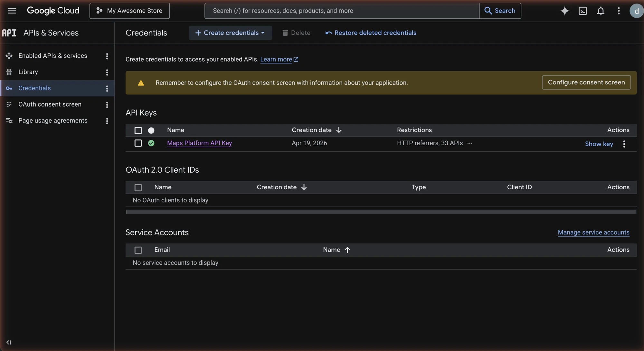This screenshot has width=644, height=351.
Task: Click 'HTTP referrers, 33 APIs' restriction text
Action: point(430,143)
